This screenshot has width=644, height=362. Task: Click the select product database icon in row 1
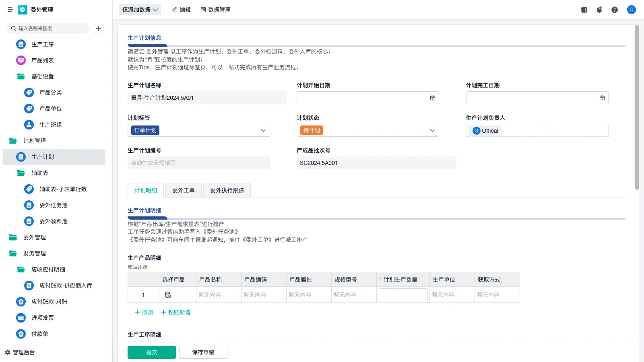click(168, 295)
